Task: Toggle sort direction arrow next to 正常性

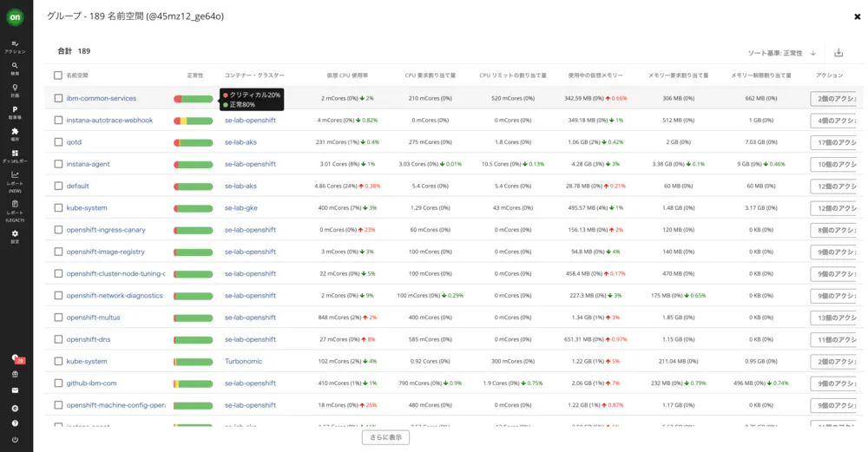Action: tap(813, 53)
